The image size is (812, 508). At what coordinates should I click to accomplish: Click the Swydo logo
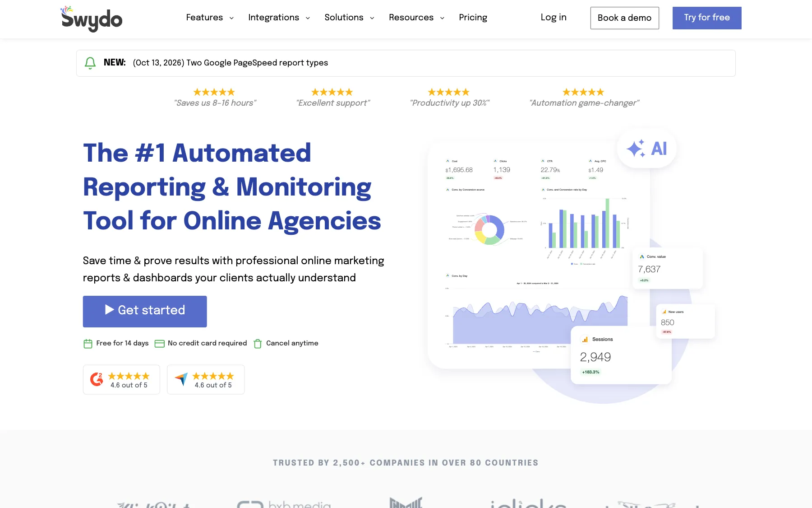[x=92, y=19]
